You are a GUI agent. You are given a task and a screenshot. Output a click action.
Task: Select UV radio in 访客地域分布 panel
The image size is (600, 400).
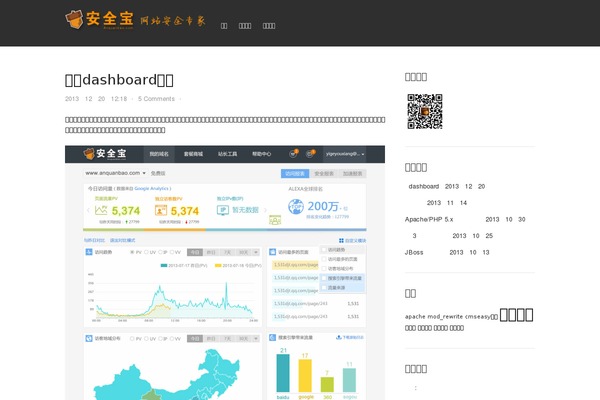click(x=146, y=339)
